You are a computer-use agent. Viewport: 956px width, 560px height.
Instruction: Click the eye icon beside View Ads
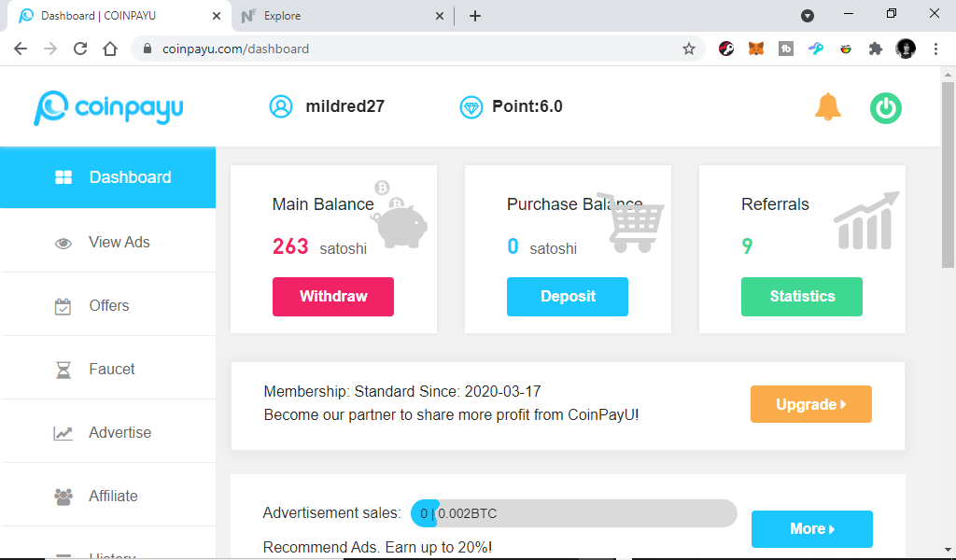point(63,244)
